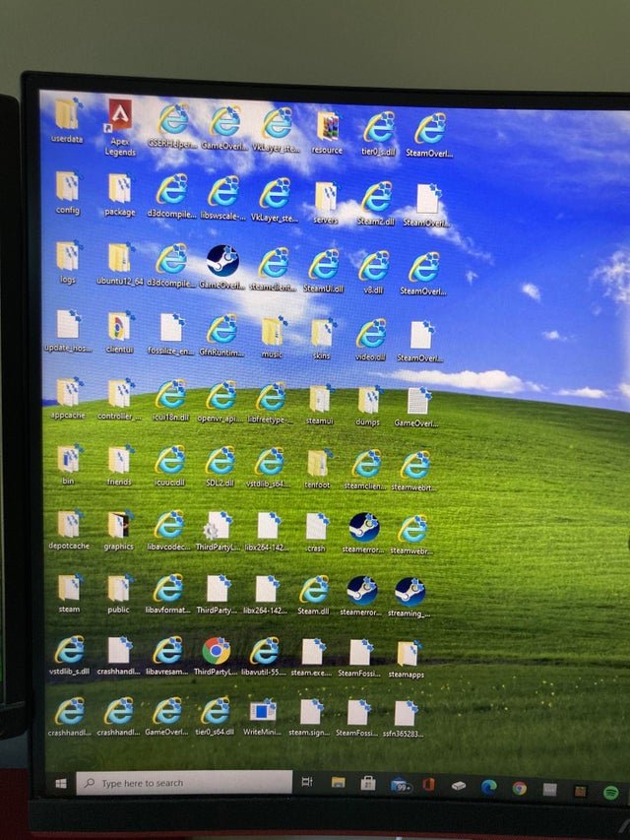Screen dimensions: 630x840
Task: Select the controller_ folder
Action: tap(119, 393)
